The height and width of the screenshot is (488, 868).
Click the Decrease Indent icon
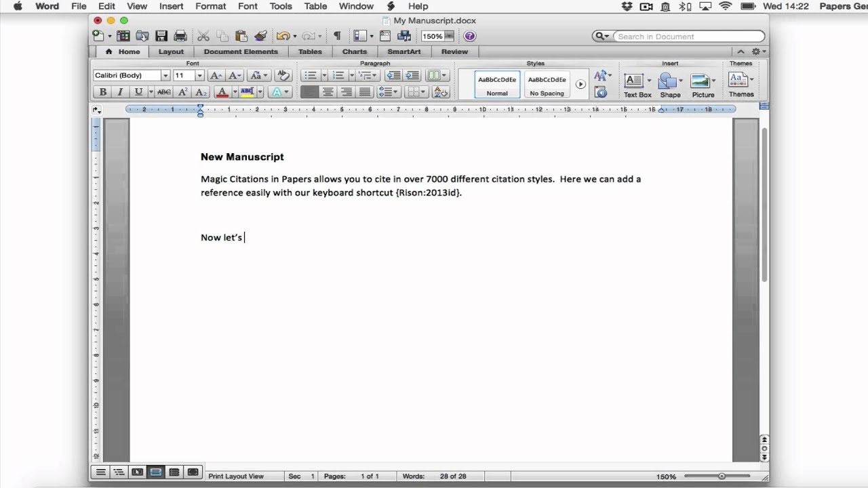click(x=393, y=75)
